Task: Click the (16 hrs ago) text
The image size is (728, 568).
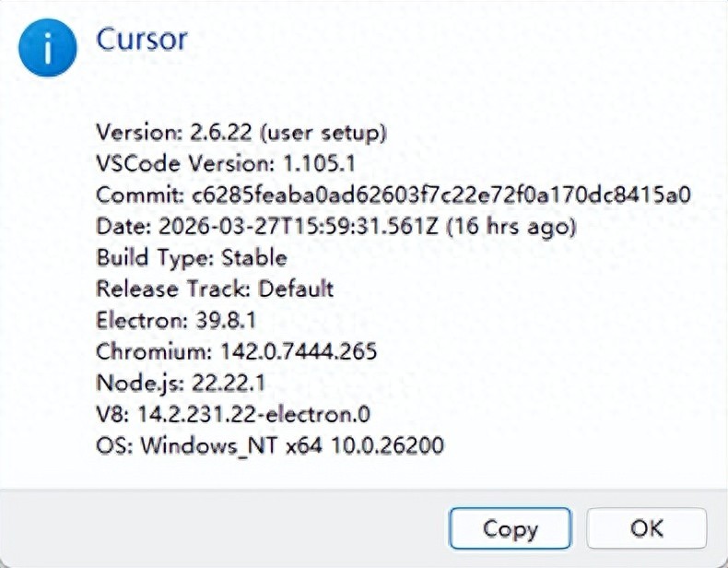Action: [511, 227]
